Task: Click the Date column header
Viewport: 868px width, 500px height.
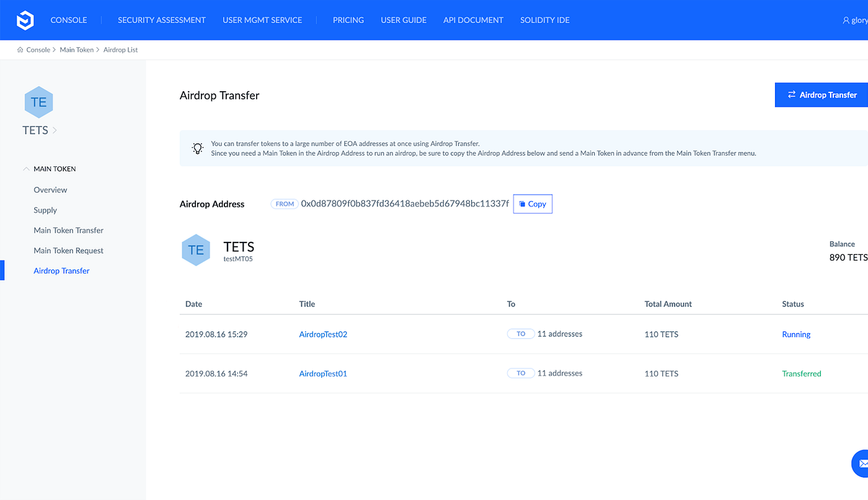Action: tap(194, 304)
